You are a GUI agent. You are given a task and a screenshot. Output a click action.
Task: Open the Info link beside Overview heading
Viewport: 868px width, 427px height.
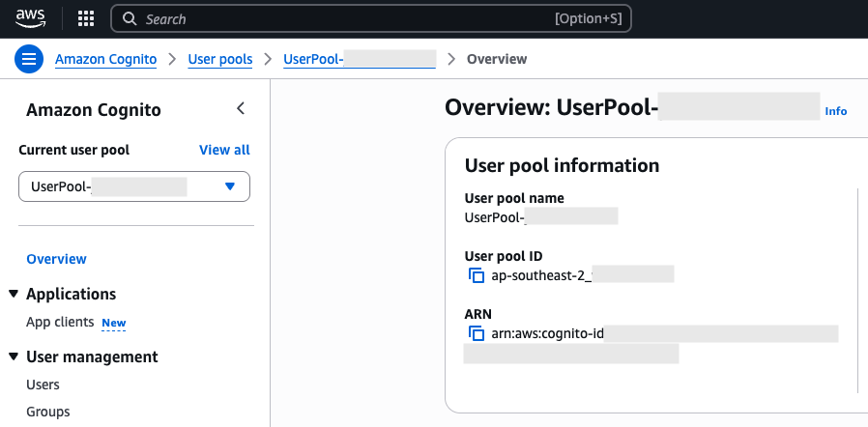(836, 111)
